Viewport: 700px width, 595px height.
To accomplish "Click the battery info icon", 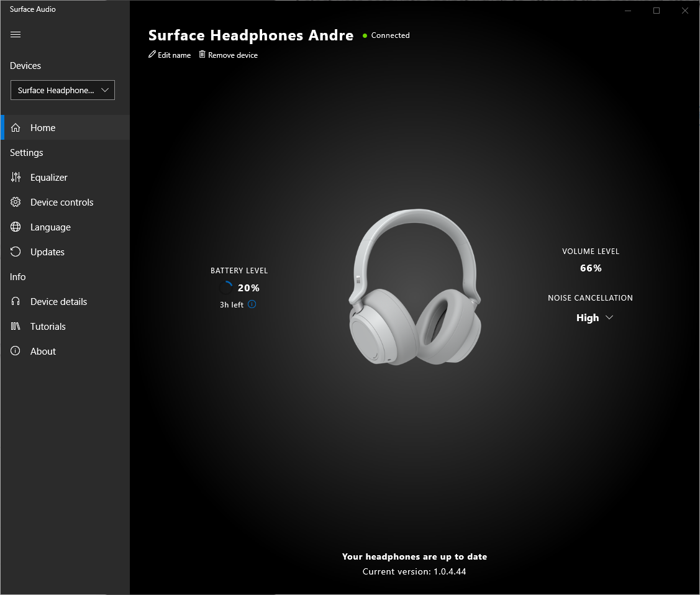I will 252,304.
